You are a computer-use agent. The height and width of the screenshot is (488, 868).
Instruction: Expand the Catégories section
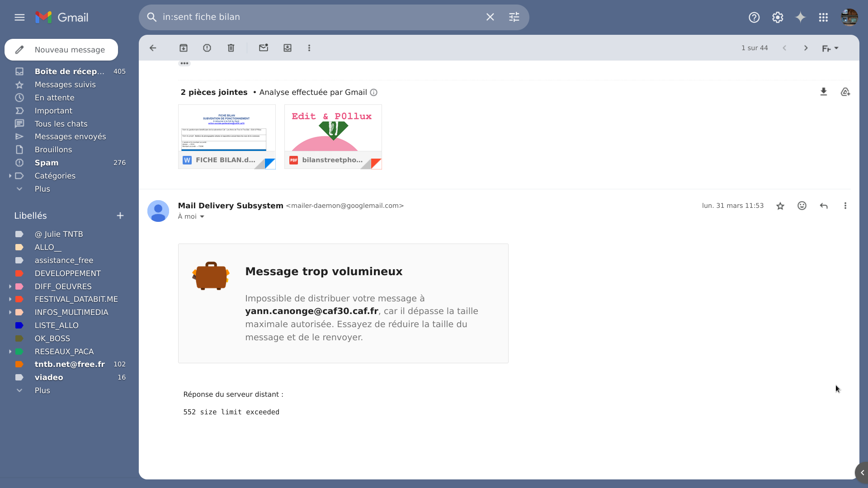coord(10,176)
